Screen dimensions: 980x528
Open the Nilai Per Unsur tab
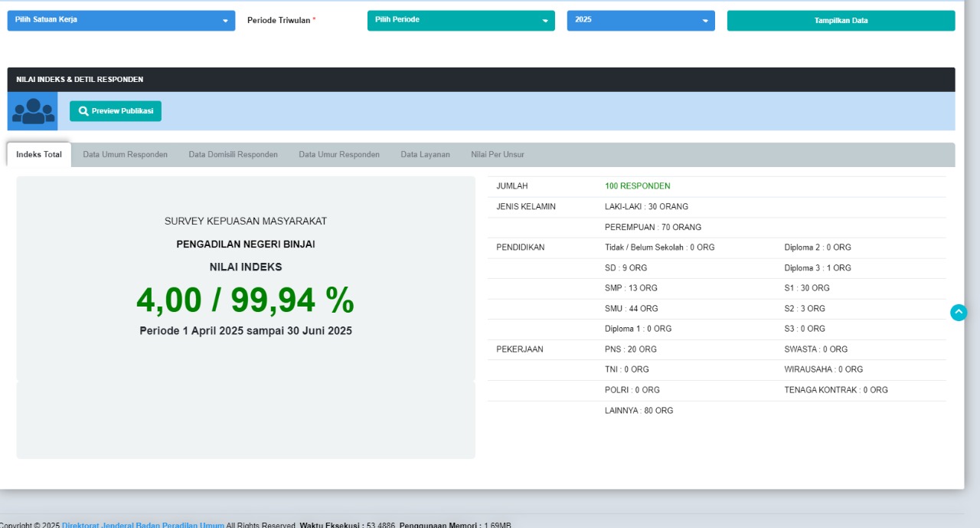click(x=498, y=155)
